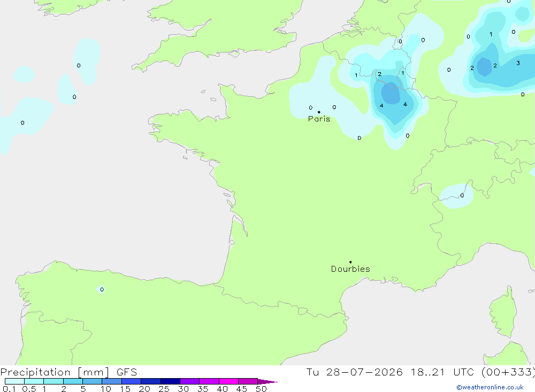The width and height of the screenshot is (535, 392).
Task: Pick the 40–45 mm legend swatch
Action: (x=228, y=381)
